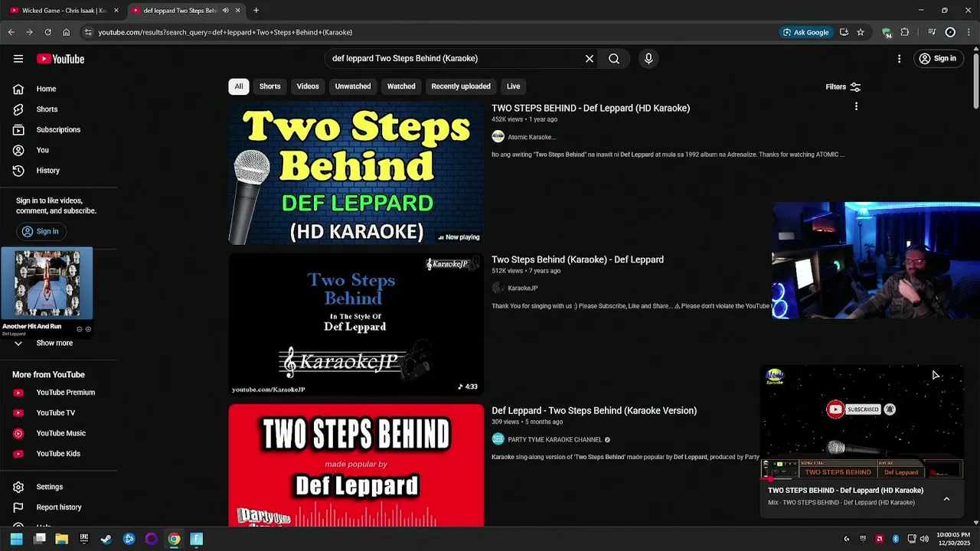Play the KaraokeJP Two Steps Behind thumbnail
980x551 pixels.
(356, 324)
